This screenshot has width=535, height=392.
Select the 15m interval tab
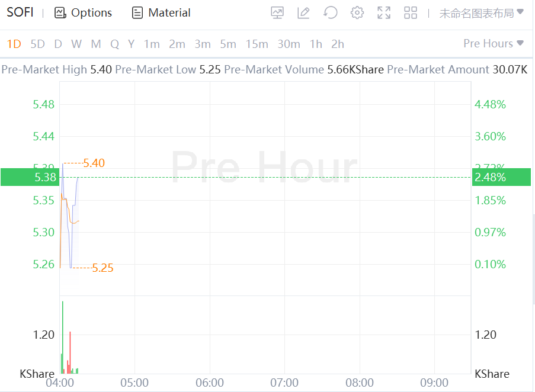[x=257, y=44]
